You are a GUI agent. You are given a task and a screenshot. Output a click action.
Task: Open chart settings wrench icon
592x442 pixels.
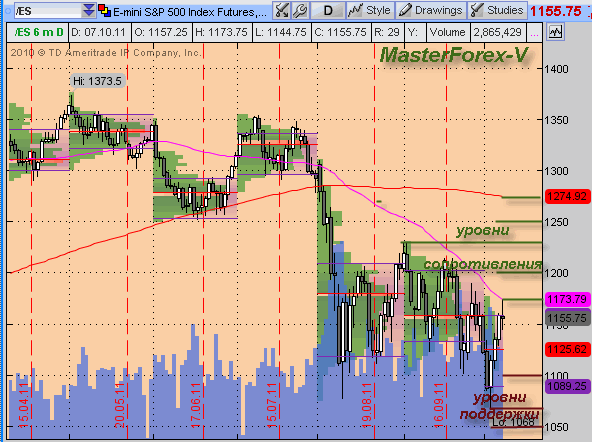pos(301,11)
